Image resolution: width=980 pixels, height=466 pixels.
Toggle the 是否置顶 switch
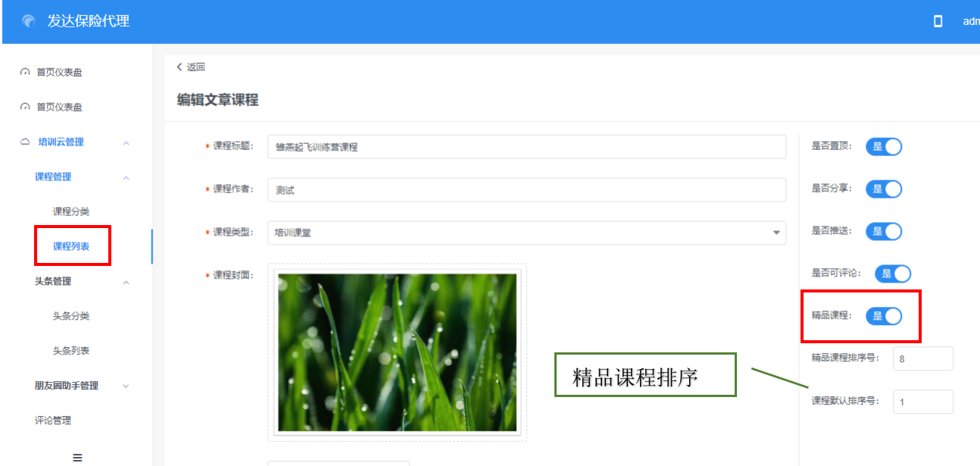click(x=884, y=146)
